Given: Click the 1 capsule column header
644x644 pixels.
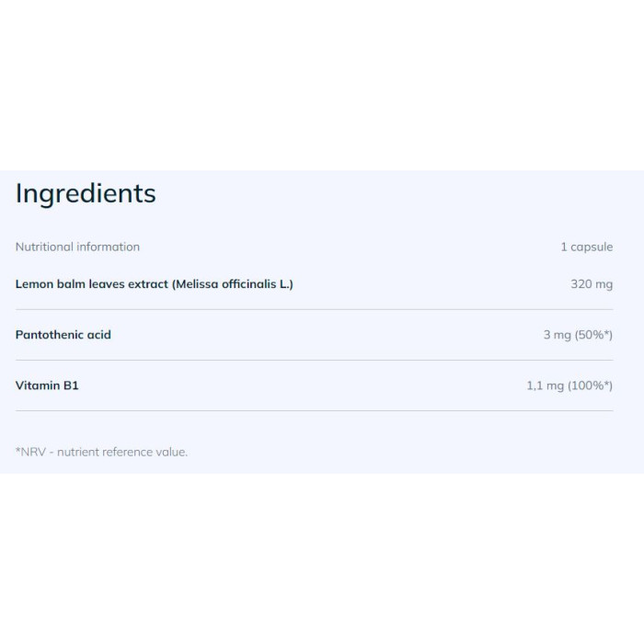Looking at the screenshot, I should (x=587, y=247).
